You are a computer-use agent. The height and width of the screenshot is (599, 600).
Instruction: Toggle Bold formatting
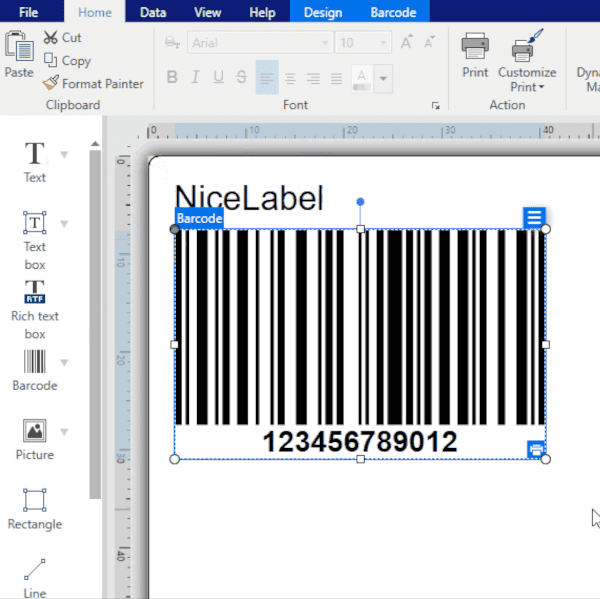coord(172,77)
